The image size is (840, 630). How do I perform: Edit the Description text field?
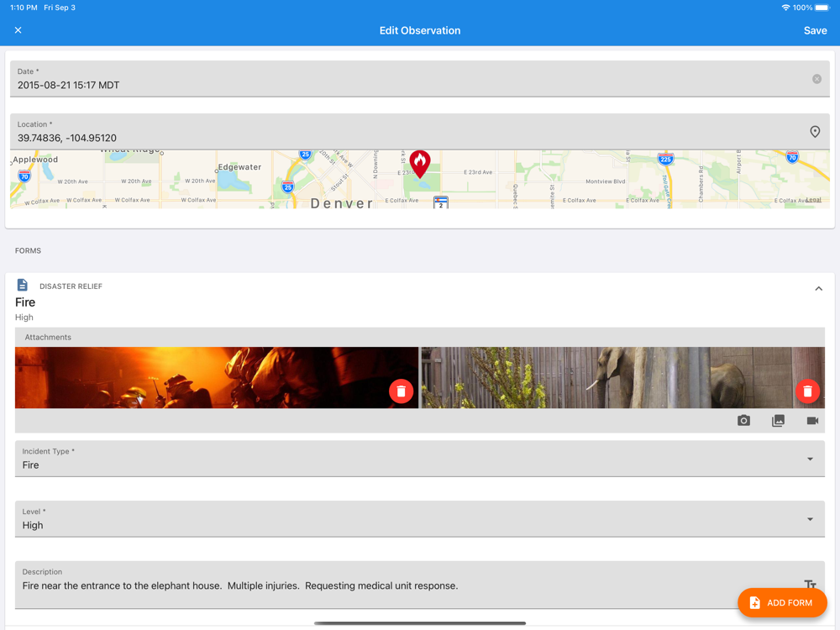tap(420, 585)
